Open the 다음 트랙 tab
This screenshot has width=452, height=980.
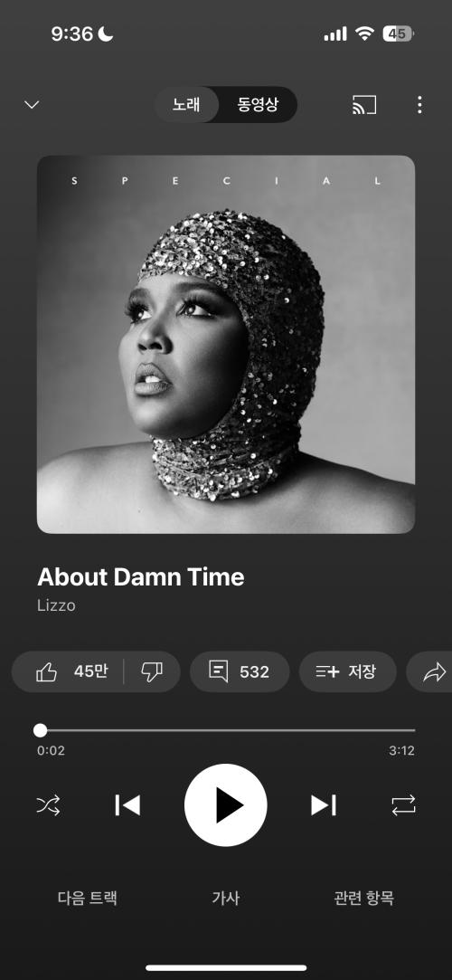tap(88, 899)
